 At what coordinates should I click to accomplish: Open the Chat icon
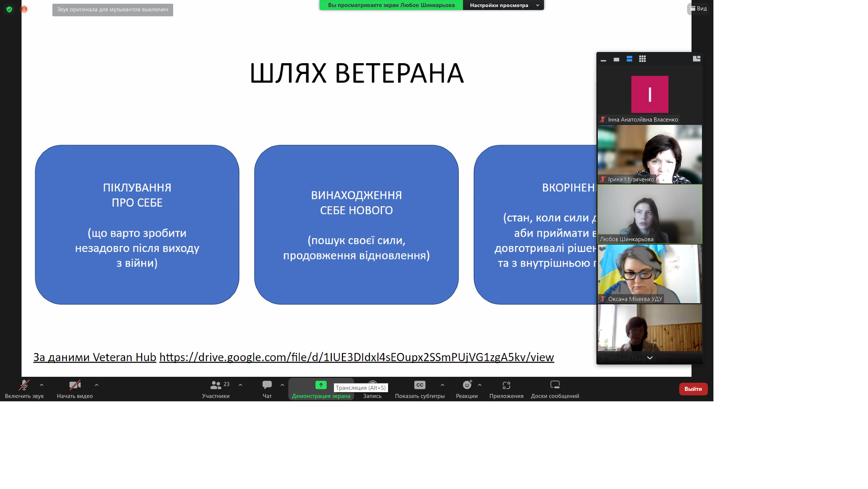coord(267,385)
